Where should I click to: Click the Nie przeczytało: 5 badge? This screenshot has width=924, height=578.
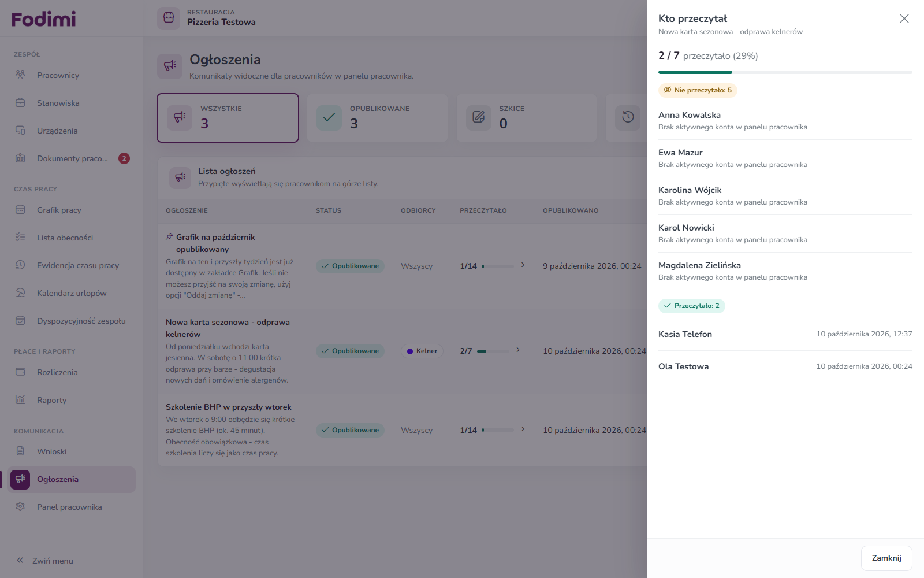point(698,90)
